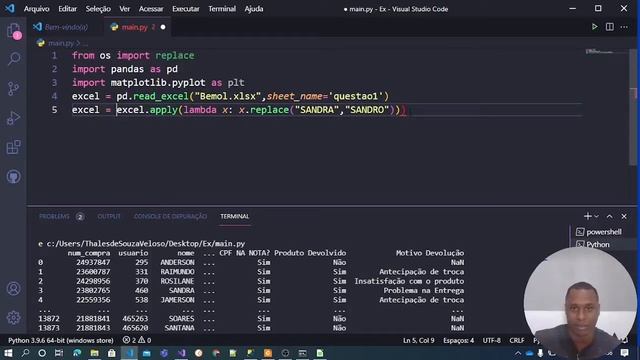Open purple Visual Studio taskbar icon
The height and width of the screenshot is (360, 640).
point(182,353)
